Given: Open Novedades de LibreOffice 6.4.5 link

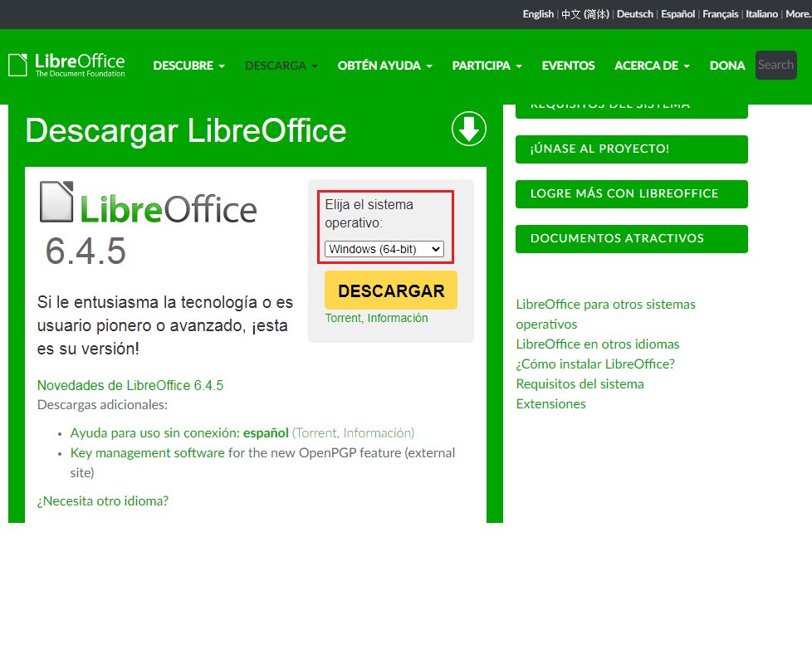Looking at the screenshot, I should tap(130, 385).
